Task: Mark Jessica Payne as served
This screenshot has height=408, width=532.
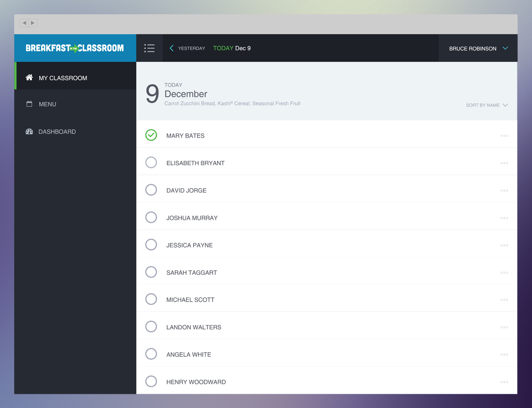Action: tap(151, 245)
